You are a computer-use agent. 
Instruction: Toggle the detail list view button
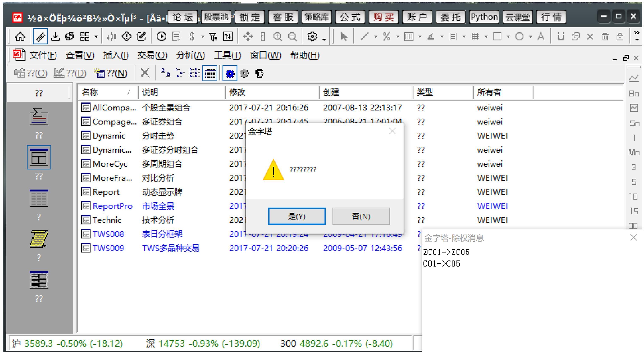coord(210,73)
